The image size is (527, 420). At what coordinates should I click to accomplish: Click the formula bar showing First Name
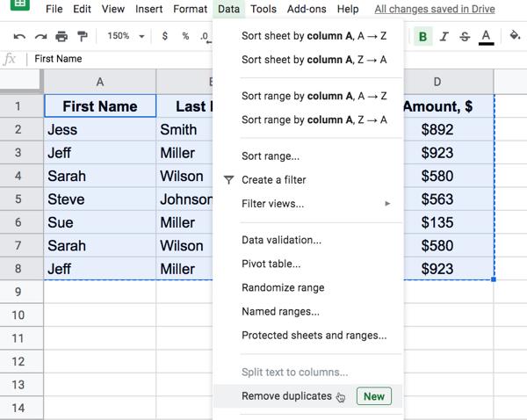click(121, 59)
